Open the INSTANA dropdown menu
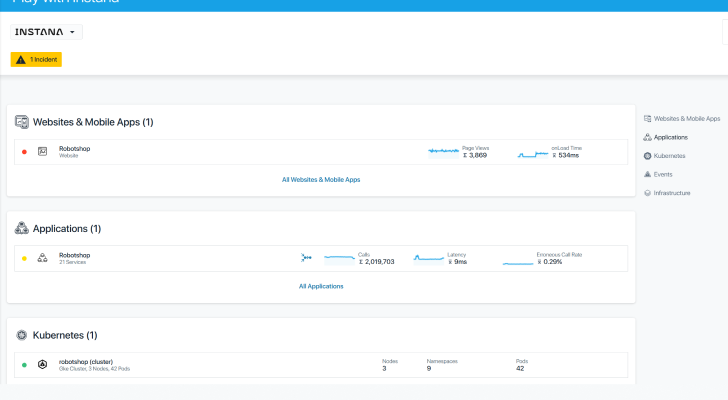Image resolution: width=728 pixels, height=400 pixels. coord(46,32)
